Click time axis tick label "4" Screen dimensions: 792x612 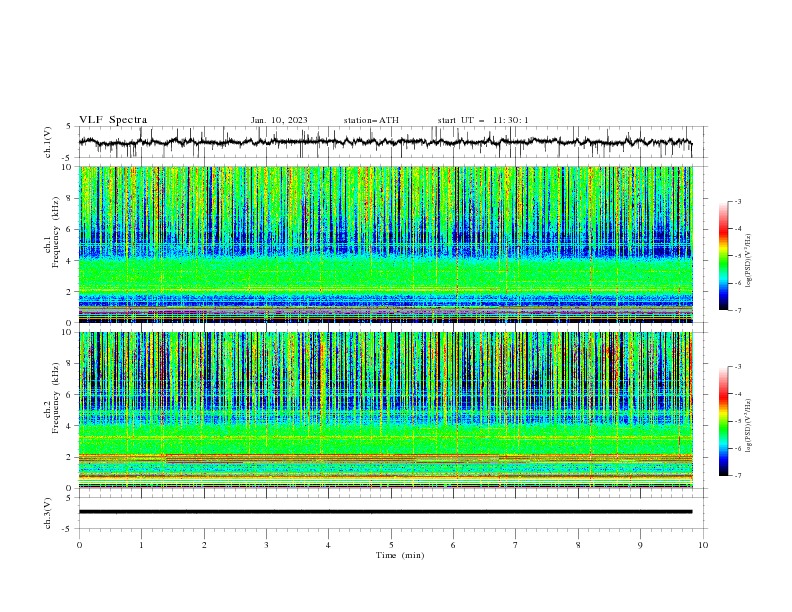pyautogui.click(x=329, y=545)
